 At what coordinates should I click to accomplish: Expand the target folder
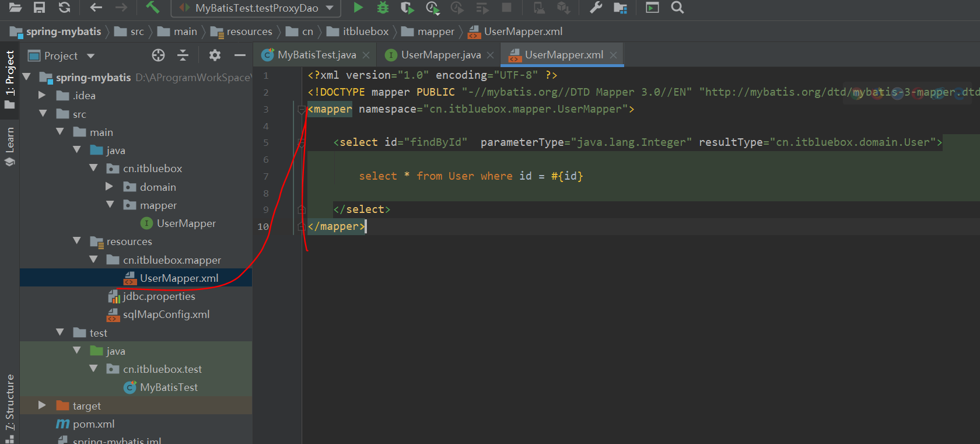(x=42, y=405)
